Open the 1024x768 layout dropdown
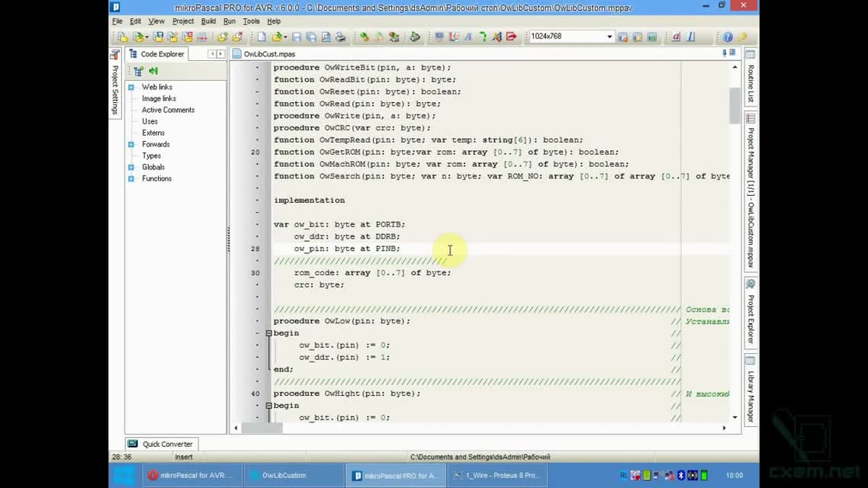 [609, 37]
